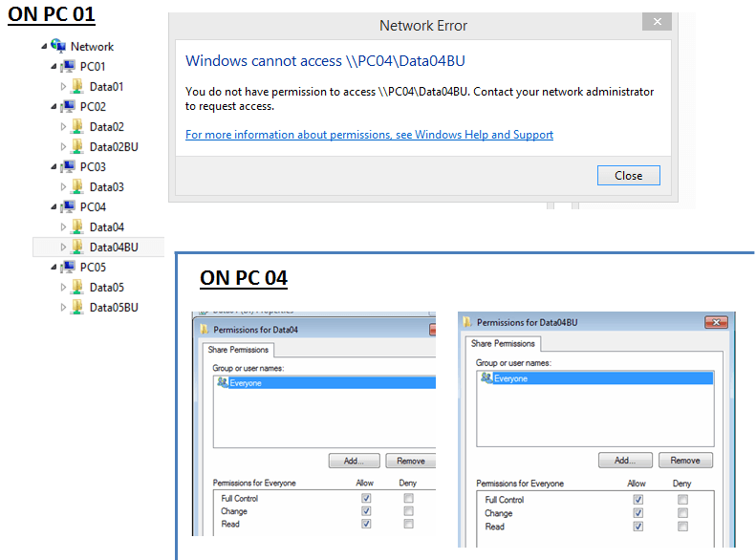Collapse the PC02 tree node
756x560 pixels.
(x=54, y=106)
